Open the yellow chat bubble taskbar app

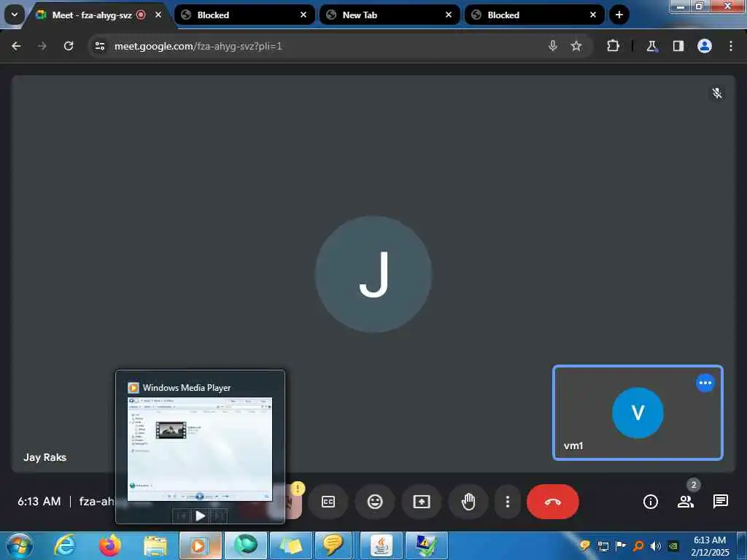(x=333, y=545)
